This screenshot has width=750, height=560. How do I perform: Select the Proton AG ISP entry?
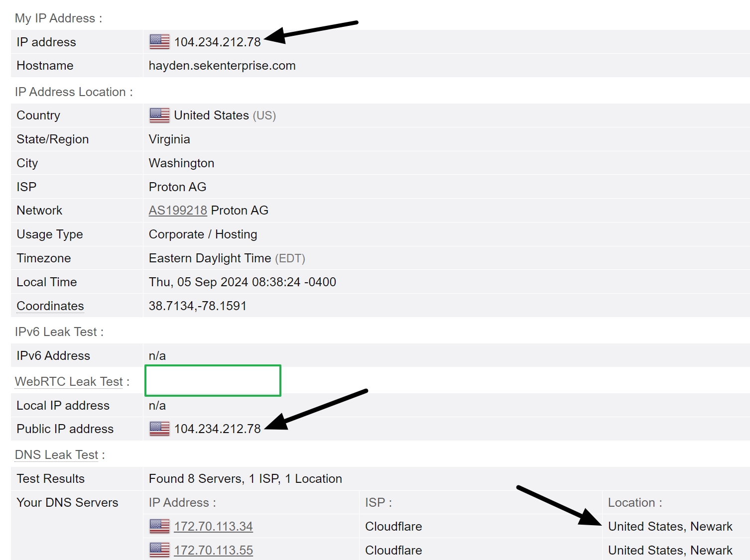(177, 187)
